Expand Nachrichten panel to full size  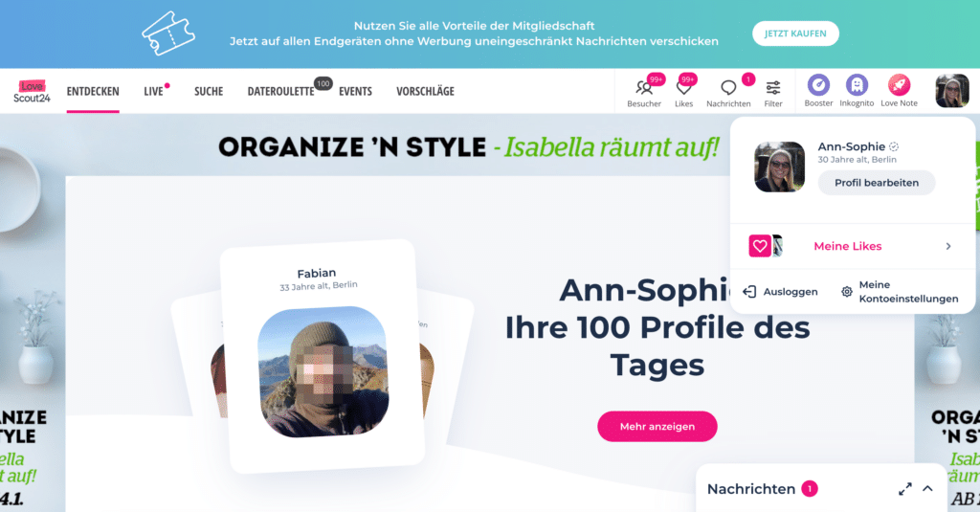[x=905, y=489]
